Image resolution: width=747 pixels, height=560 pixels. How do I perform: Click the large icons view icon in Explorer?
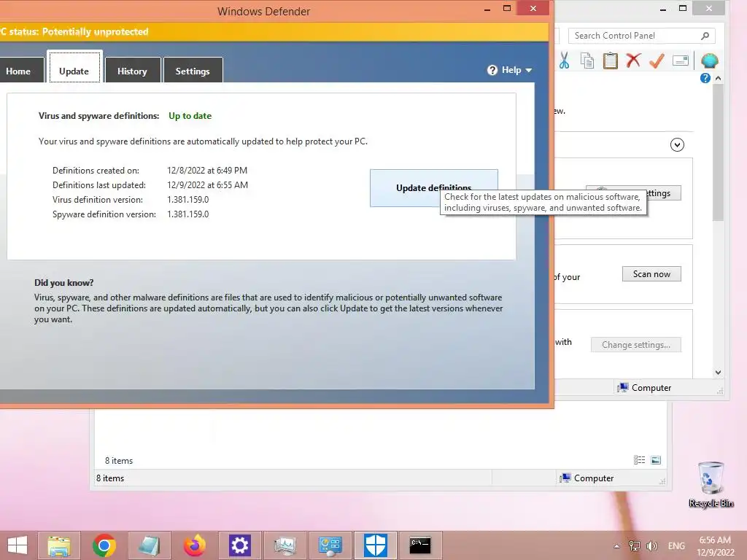[x=656, y=460]
